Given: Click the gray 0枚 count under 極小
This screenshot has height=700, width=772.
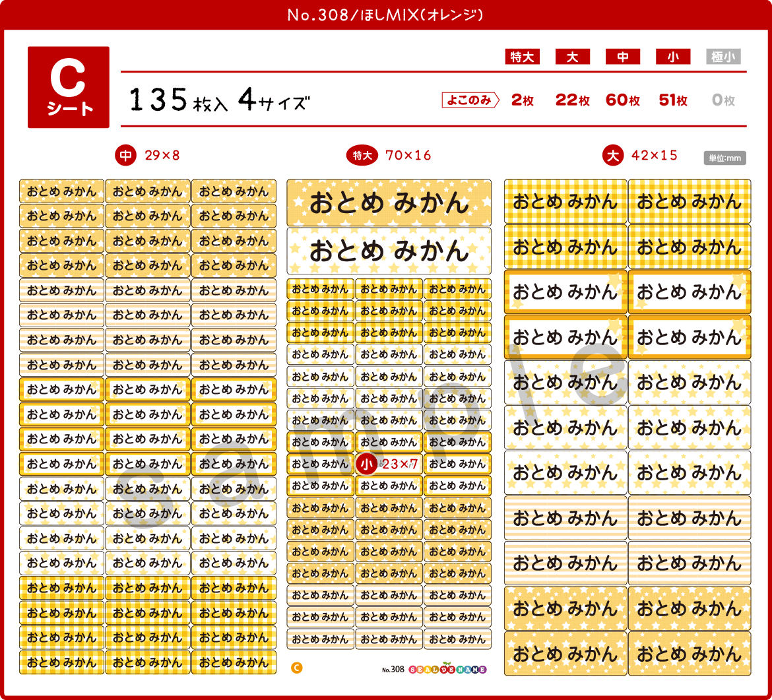Looking at the screenshot, I should [x=723, y=100].
